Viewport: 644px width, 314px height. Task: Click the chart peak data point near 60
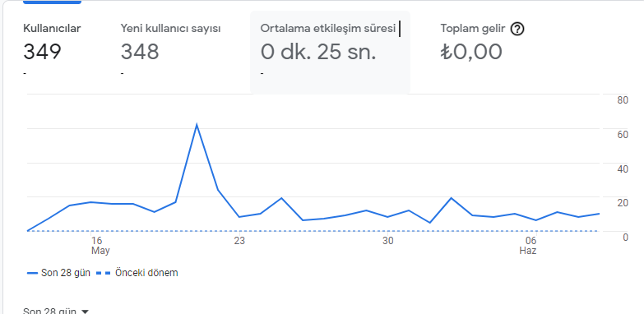pos(197,124)
